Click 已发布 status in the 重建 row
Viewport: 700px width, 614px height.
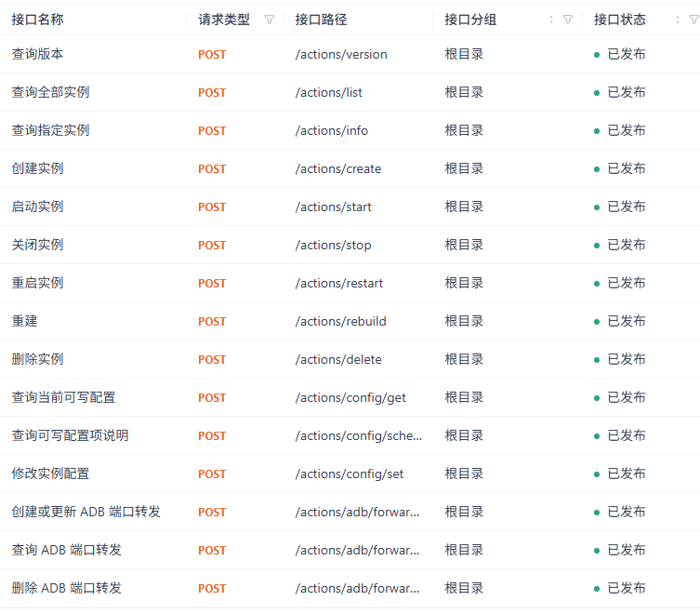pos(620,321)
